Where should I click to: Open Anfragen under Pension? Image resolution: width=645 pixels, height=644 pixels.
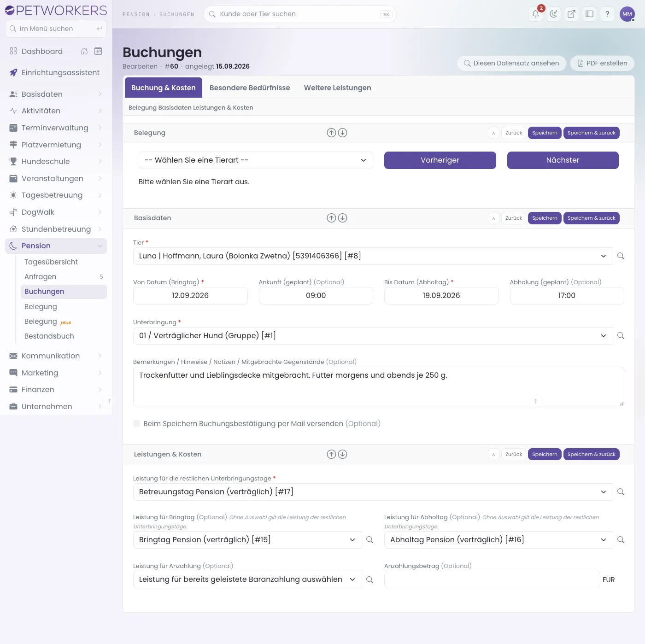pyautogui.click(x=64, y=276)
